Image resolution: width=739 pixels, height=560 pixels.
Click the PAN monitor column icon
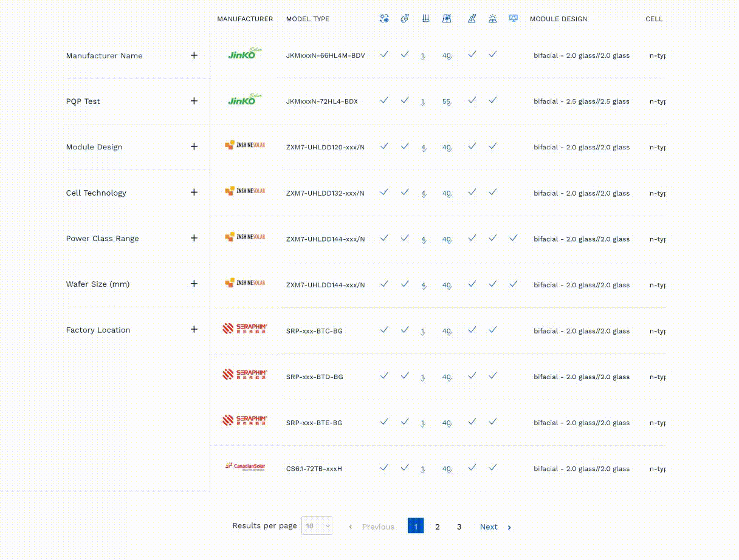pos(514,19)
